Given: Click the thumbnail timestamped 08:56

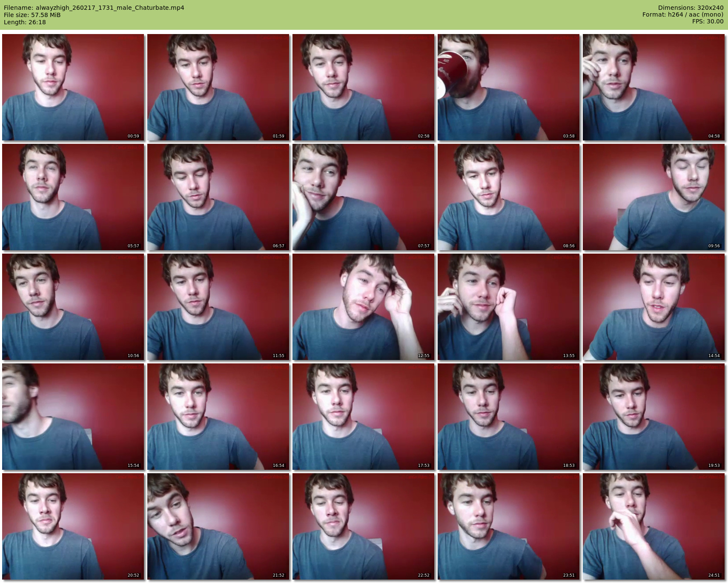Looking at the screenshot, I should (x=509, y=197).
